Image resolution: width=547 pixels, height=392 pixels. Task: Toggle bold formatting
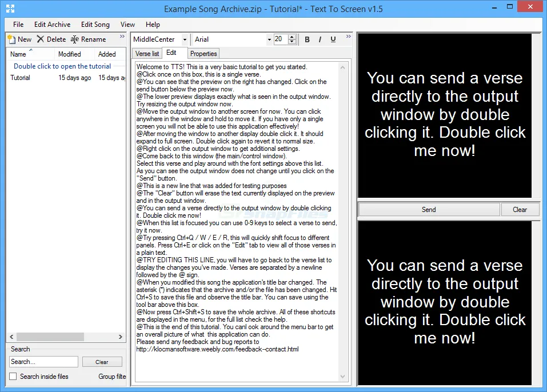tap(307, 39)
